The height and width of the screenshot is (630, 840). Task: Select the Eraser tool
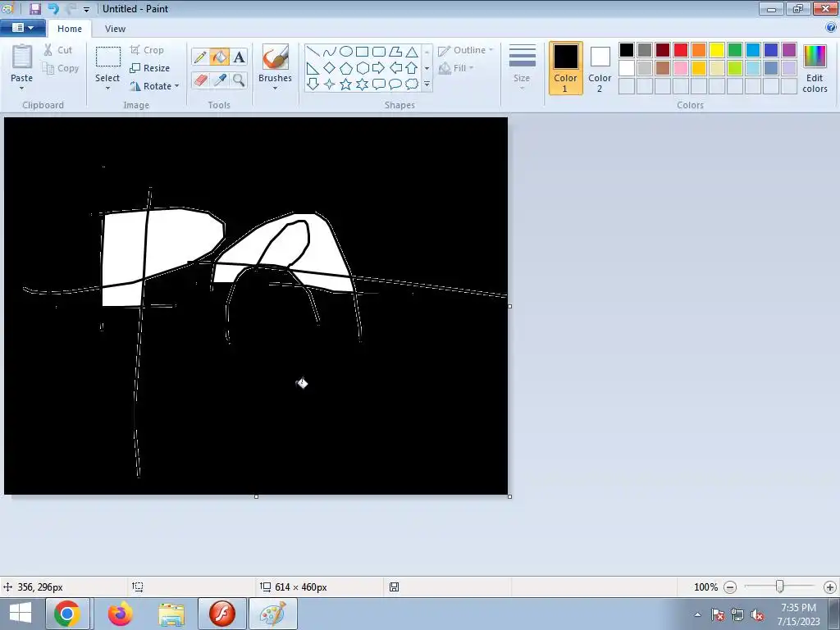(x=200, y=80)
